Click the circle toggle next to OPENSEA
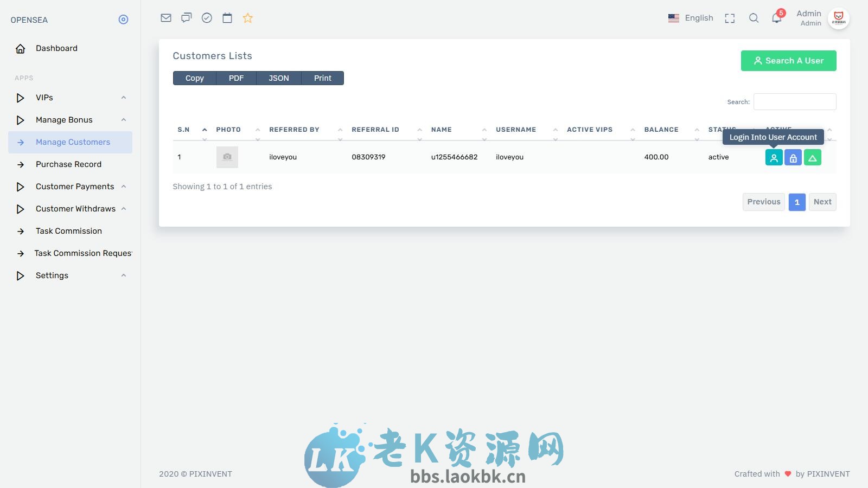Viewport: 868px width, 488px height. 123,20
